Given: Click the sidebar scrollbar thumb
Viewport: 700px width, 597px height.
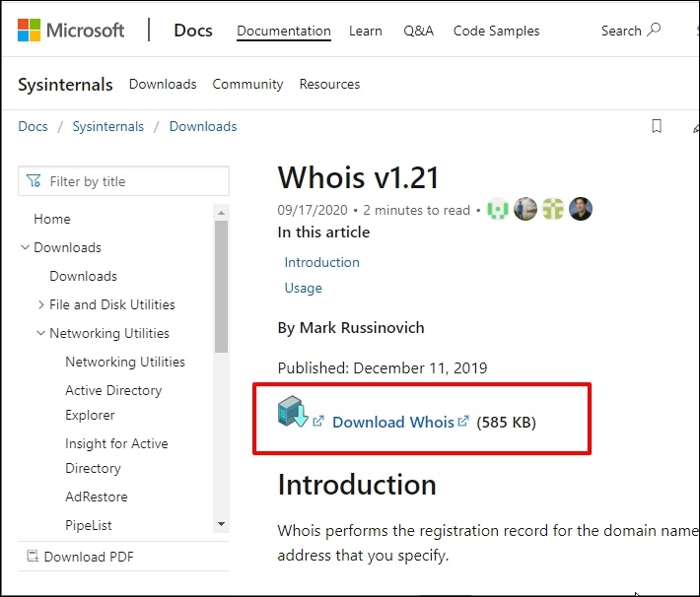Looking at the screenshot, I should (x=221, y=287).
